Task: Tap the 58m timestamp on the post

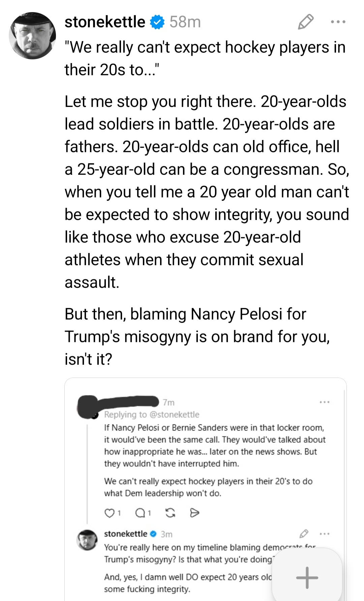Action: (x=185, y=22)
